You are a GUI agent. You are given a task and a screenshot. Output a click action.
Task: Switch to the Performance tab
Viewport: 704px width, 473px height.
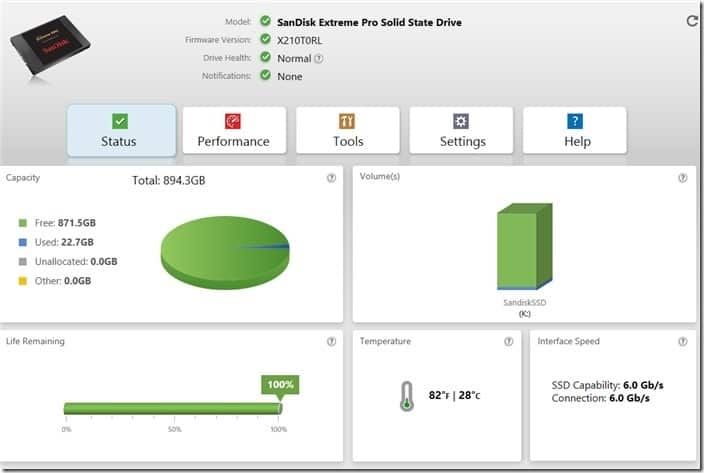[x=234, y=131]
